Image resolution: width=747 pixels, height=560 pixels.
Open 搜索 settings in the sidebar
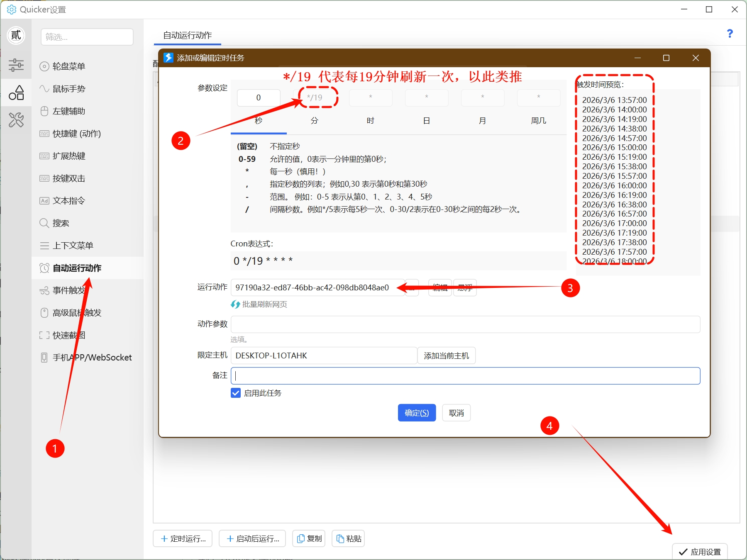click(61, 223)
